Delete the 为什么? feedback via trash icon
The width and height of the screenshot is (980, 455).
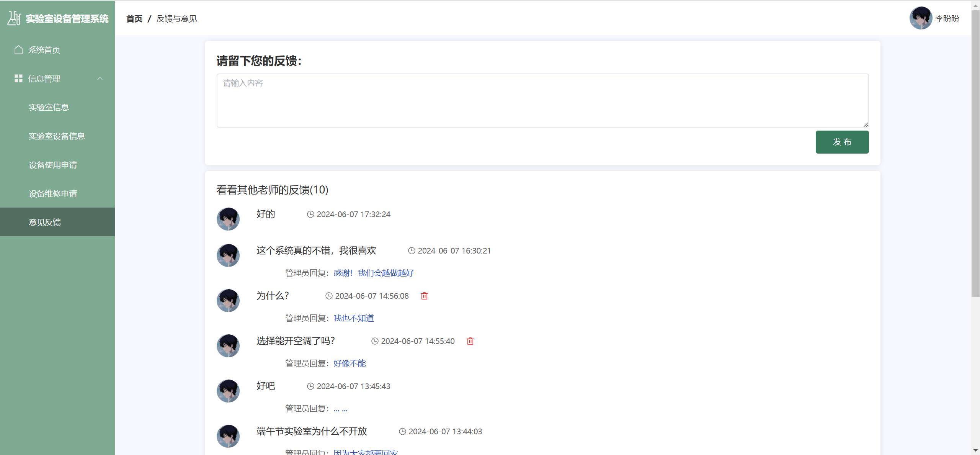point(424,296)
